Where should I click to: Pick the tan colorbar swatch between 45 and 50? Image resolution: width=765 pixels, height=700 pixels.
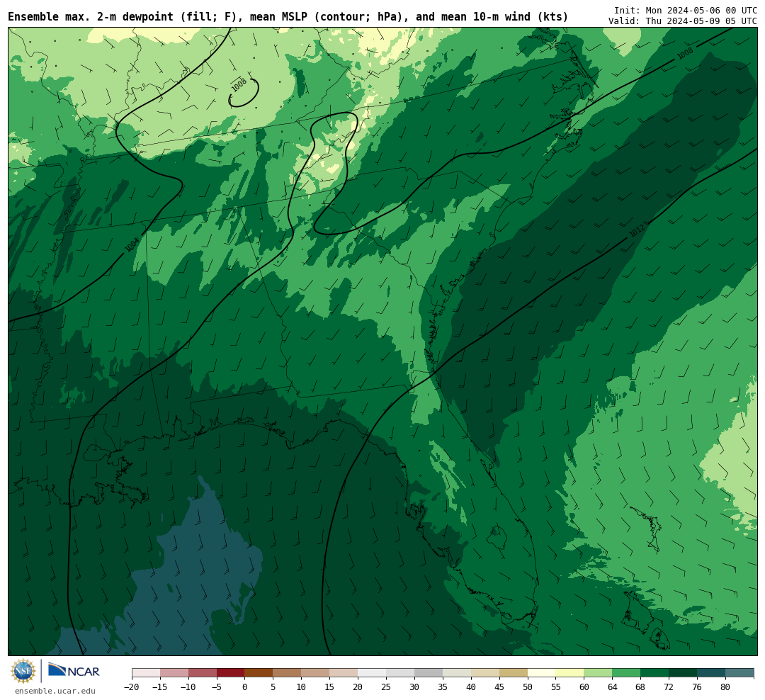coord(513,673)
